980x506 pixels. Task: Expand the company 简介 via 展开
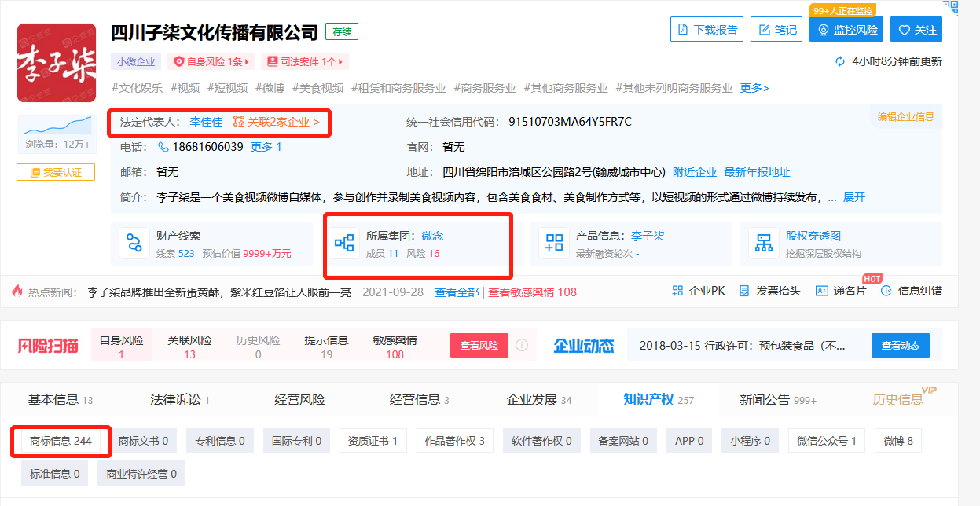854,197
